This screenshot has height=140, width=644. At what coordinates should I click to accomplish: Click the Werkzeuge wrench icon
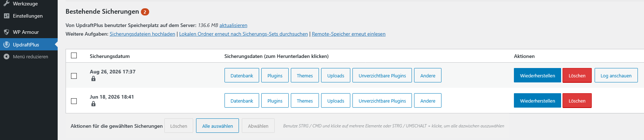6,4
